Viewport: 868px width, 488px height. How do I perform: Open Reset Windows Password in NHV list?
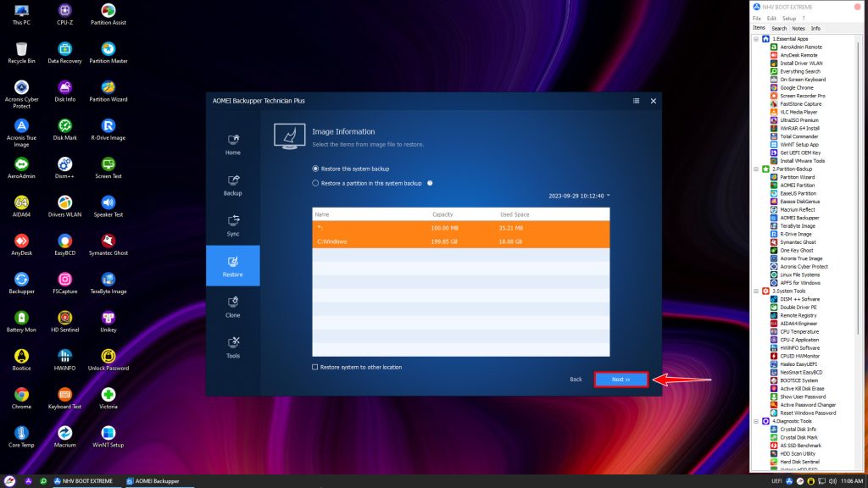pos(808,413)
